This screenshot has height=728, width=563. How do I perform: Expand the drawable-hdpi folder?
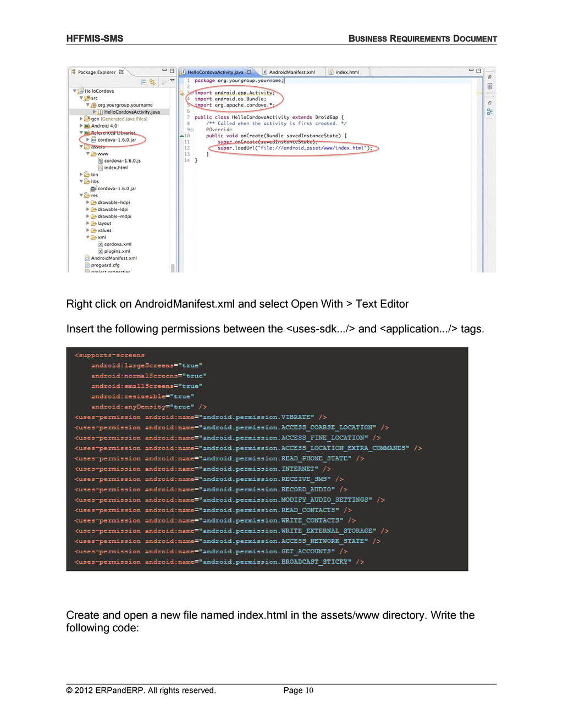(88, 202)
